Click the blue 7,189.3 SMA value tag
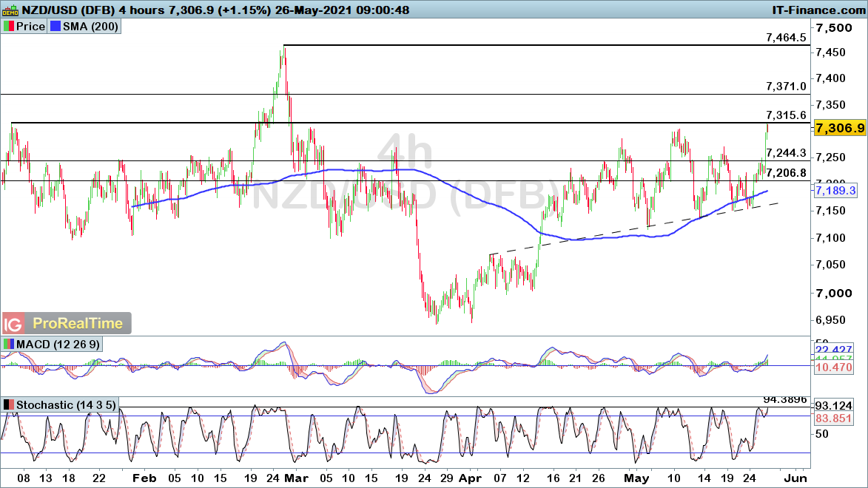The width and height of the screenshot is (868, 488). [835, 191]
